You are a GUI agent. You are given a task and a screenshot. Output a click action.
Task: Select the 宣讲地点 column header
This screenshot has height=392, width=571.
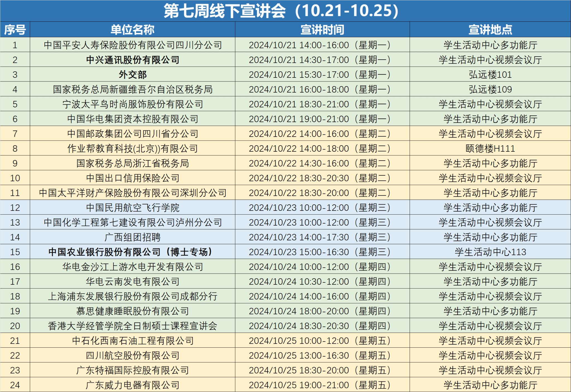pos(490,30)
